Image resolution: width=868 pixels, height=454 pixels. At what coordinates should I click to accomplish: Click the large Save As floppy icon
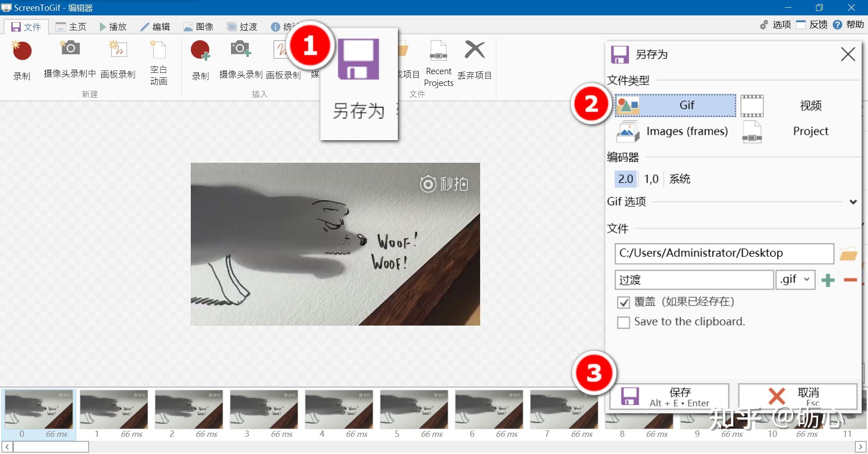[x=359, y=59]
